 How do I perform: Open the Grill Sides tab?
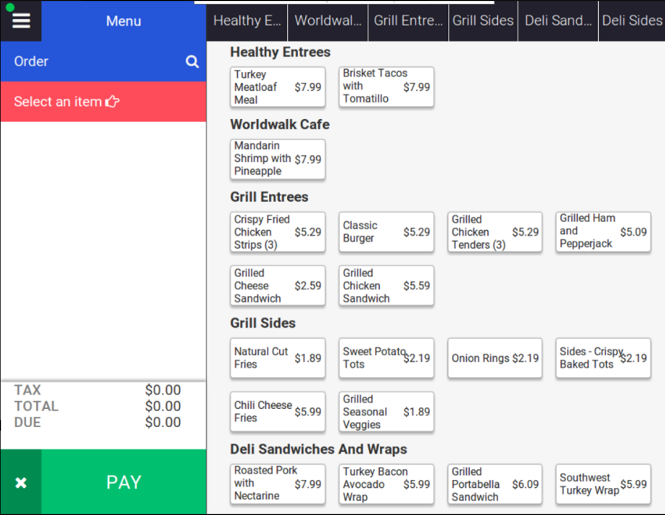coord(483,21)
